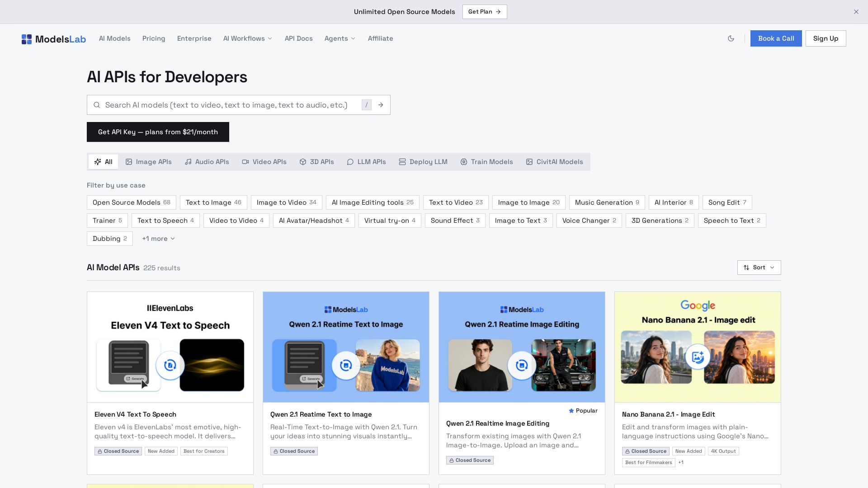Filter by Voice Changer
The height and width of the screenshot is (488, 868).
click(589, 221)
